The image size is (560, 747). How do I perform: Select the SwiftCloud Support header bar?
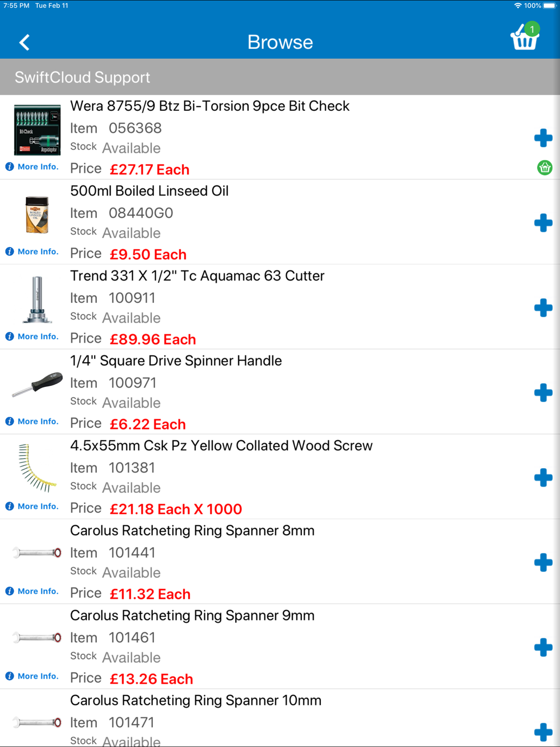tap(280, 77)
